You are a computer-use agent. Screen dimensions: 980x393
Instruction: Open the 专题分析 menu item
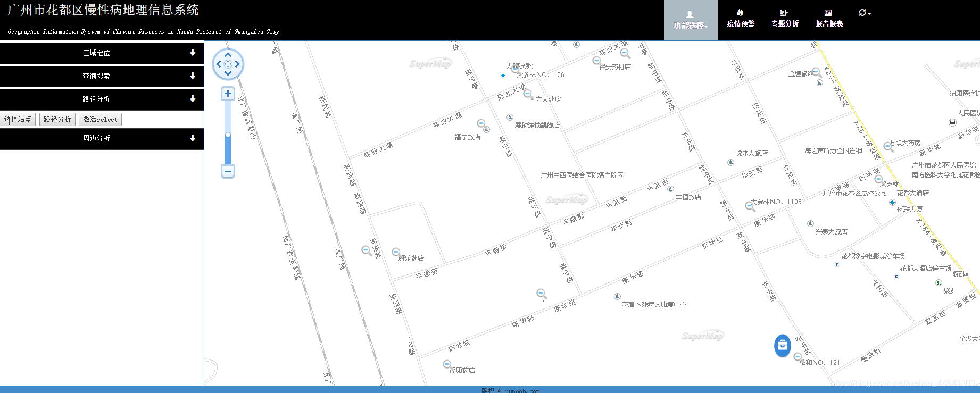785,18
